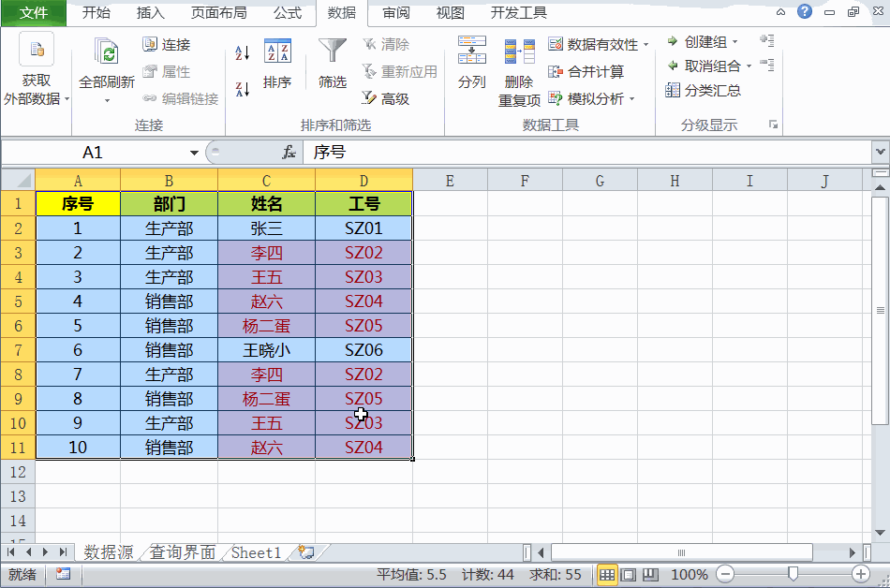Click the 100% zoom level
This screenshot has height=588, width=890.
[690, 575]
